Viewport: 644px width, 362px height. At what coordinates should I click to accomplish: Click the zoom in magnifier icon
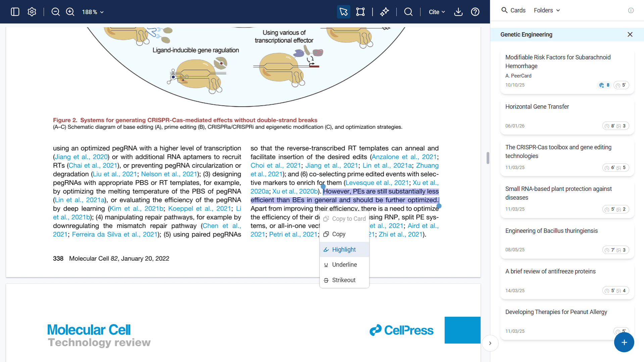point(70,12)
